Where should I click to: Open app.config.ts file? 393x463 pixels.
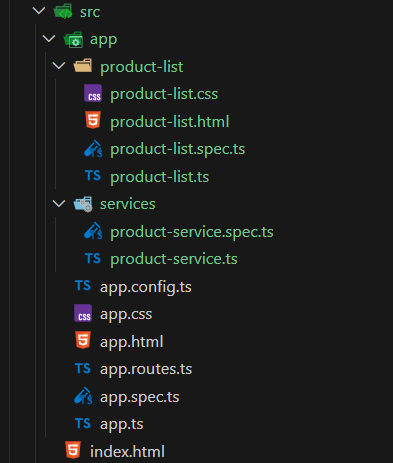pyautogui.click(x=146, y=287)
